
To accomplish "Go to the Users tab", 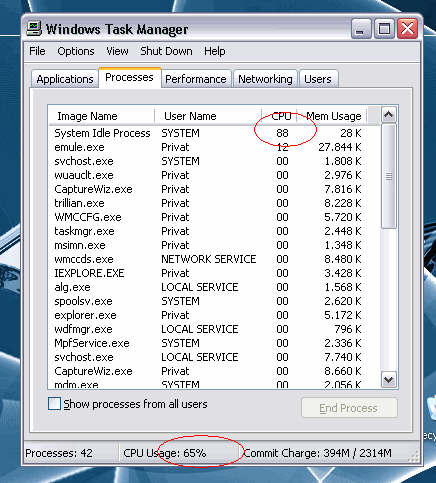I will [x=318, y=79].
